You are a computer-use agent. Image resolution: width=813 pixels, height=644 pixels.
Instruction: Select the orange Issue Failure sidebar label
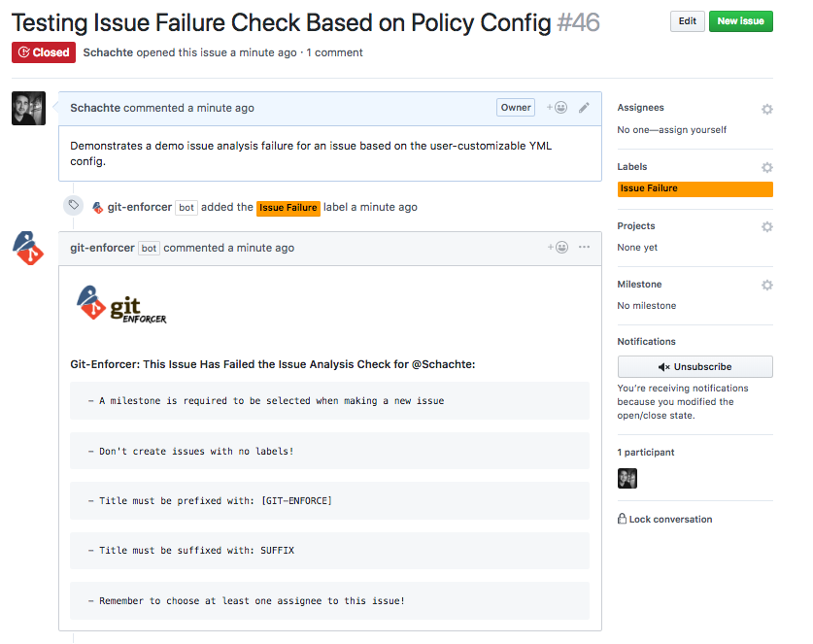click(694, 188)
